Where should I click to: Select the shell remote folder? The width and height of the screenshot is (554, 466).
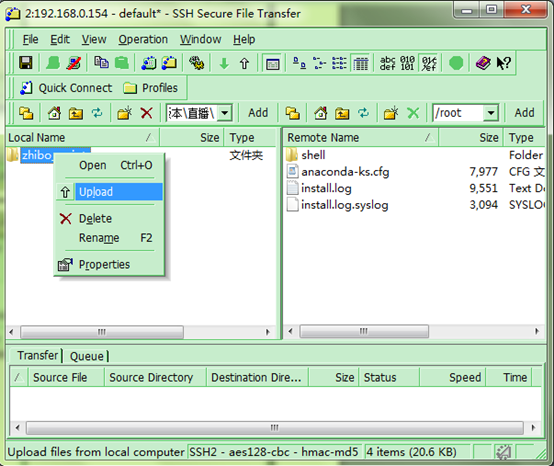pyautogui.click(x=313, y=155)
